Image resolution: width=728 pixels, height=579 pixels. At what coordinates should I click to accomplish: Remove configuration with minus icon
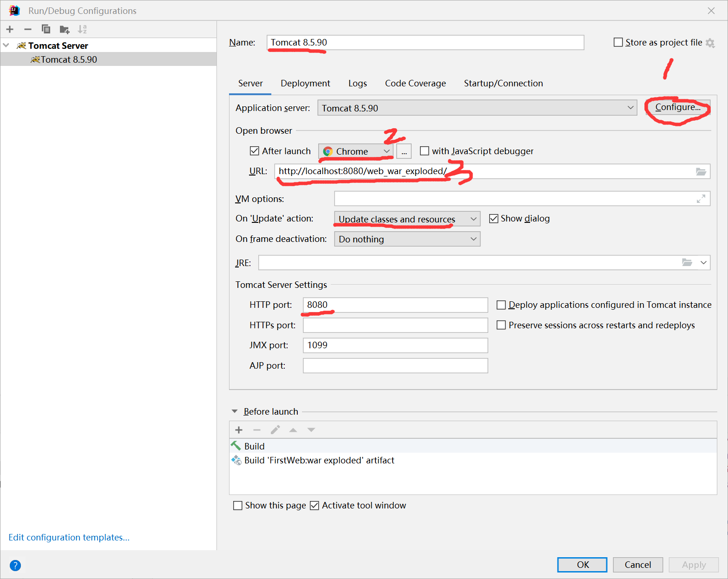28,29
